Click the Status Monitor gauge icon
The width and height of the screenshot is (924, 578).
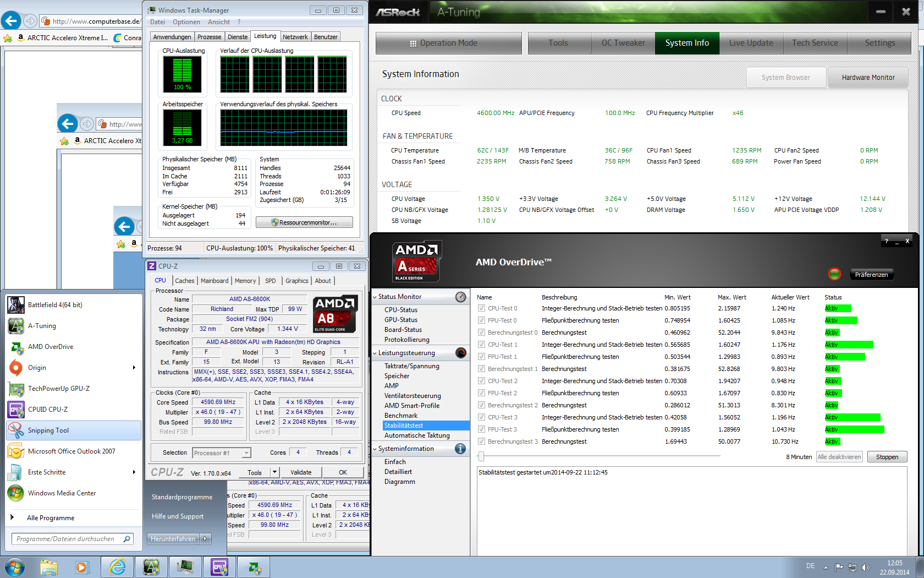tap(461, 297)
